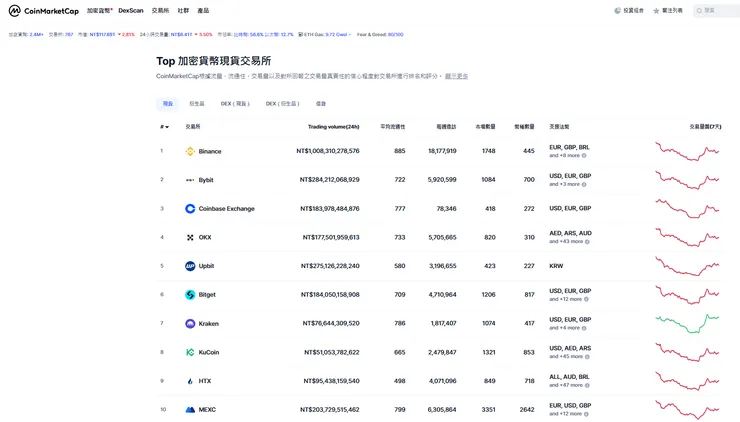Focus the top search input field
The width and height of the screenshot is (740, 422).
tap(717, 10)
